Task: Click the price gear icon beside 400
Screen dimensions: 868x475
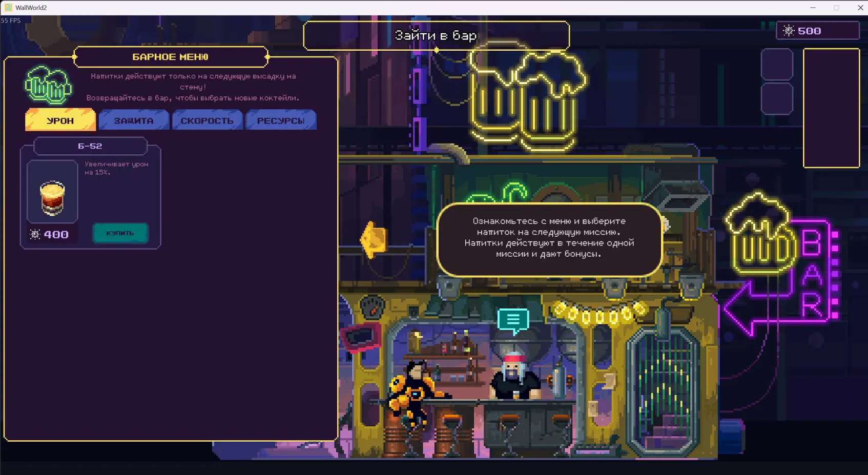Action: click(35, 235)
